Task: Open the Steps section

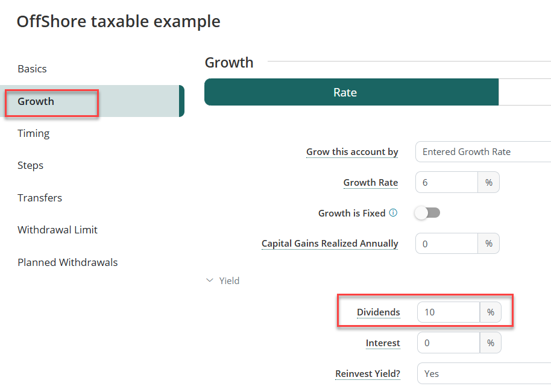Action: pyautogui.click(x=31, y=165)
